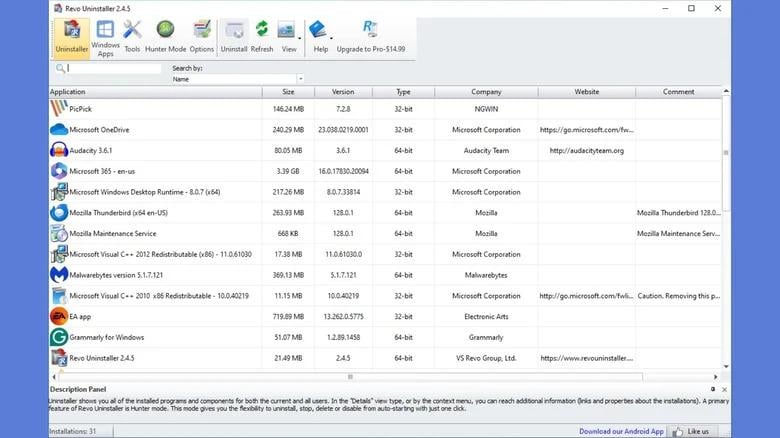Open the Options dialog

tap(202, 37)
